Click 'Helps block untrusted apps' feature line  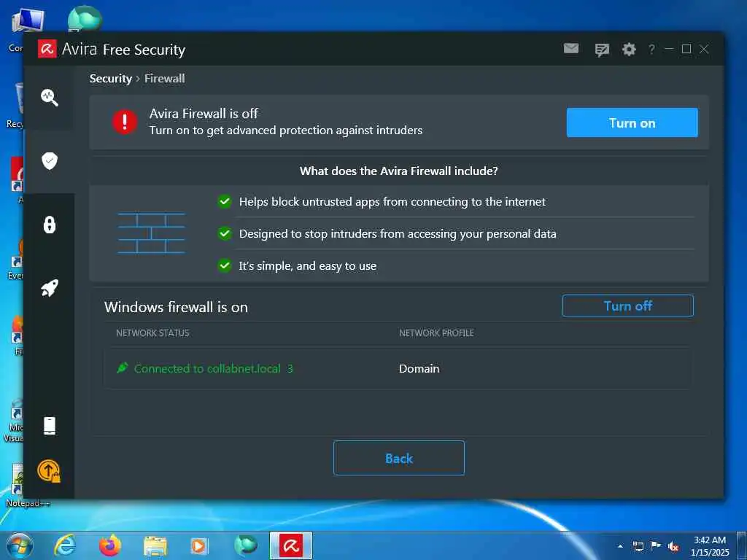click(x=392, y=202)
